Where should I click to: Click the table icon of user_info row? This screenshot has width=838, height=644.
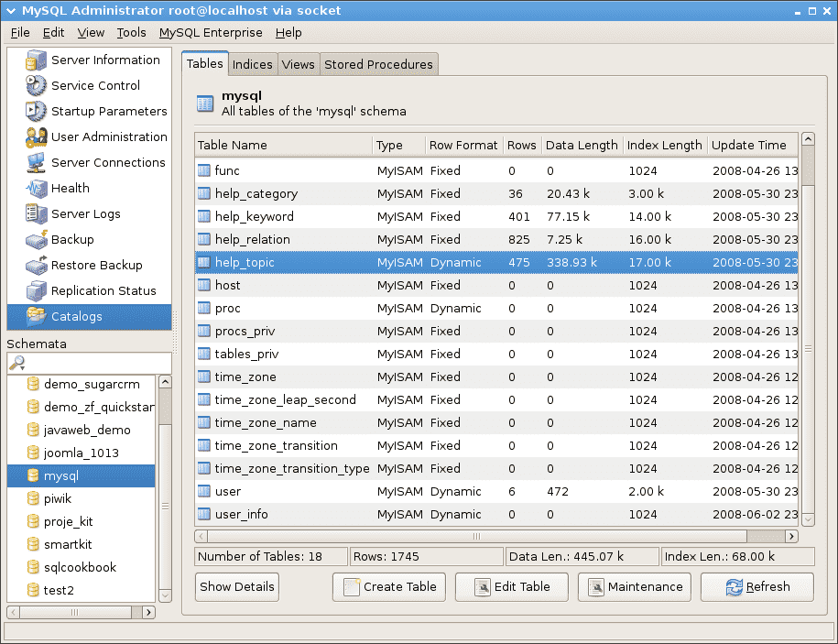(x=204, y=514)
